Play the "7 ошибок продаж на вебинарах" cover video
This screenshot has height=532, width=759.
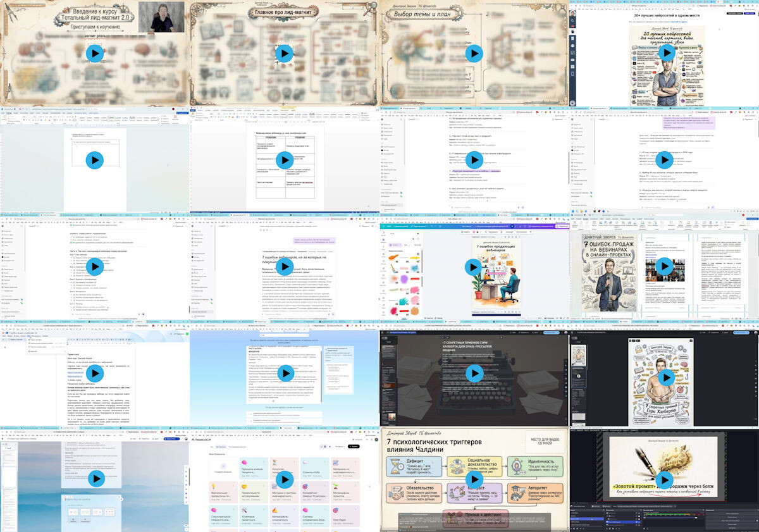[x=664, y=266]
